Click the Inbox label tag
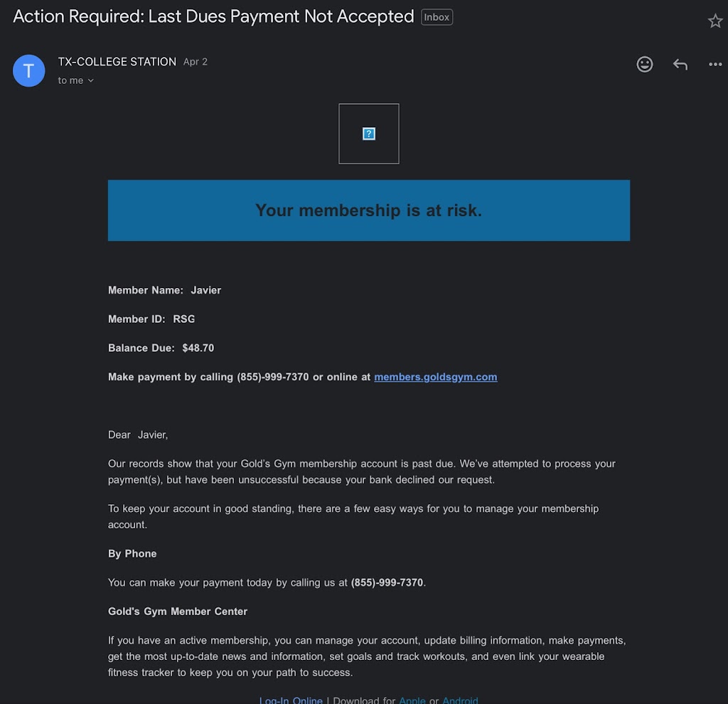Viewport: 728px width, 704px height. tap(437, 17)
